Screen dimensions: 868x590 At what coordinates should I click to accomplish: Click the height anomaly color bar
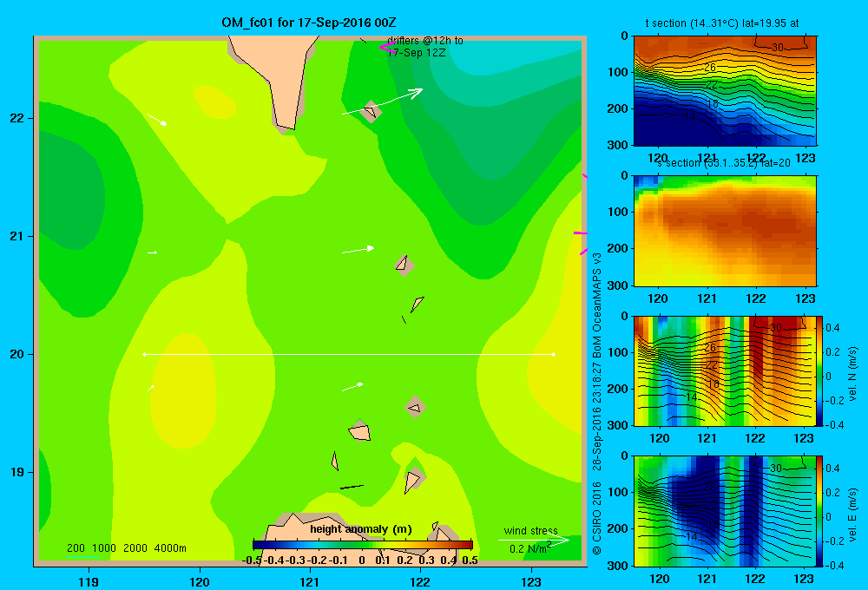point(363,545)
